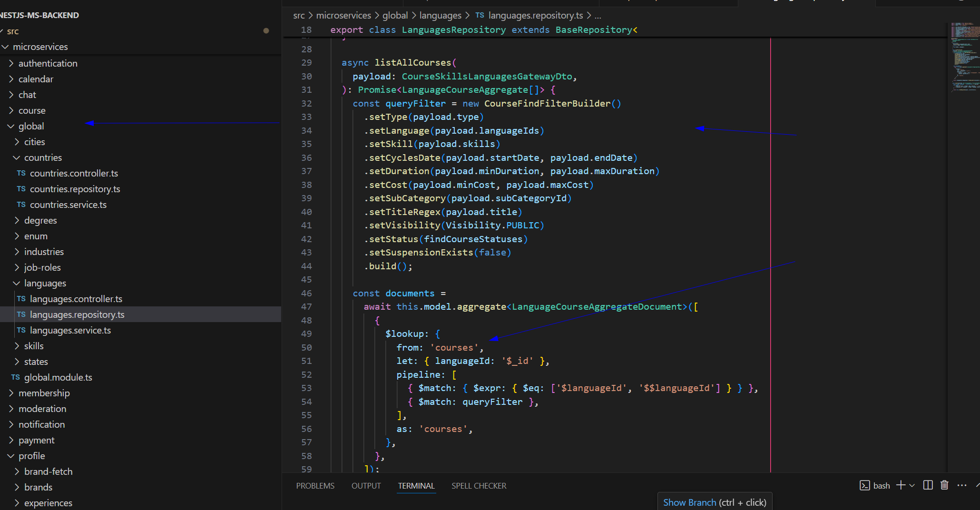Select the TERMINAL panel tab
The width and height of the screenshot is (980, 510).
click(x=416, y=486)
